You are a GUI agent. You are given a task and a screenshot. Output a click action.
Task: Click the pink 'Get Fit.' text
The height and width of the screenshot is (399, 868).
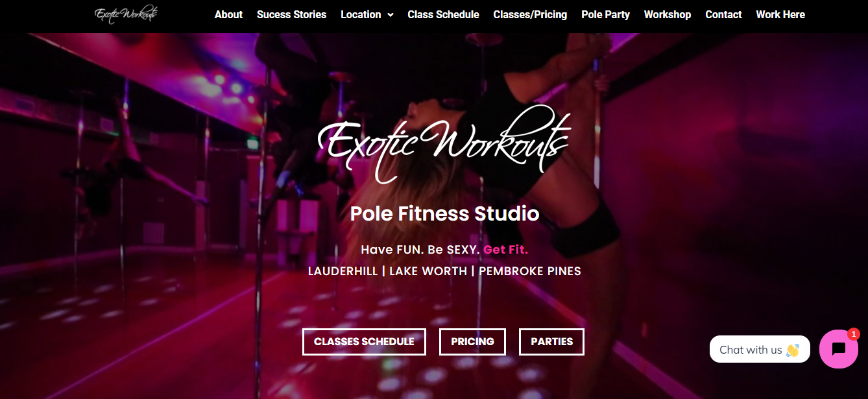(x=506, y=249)
